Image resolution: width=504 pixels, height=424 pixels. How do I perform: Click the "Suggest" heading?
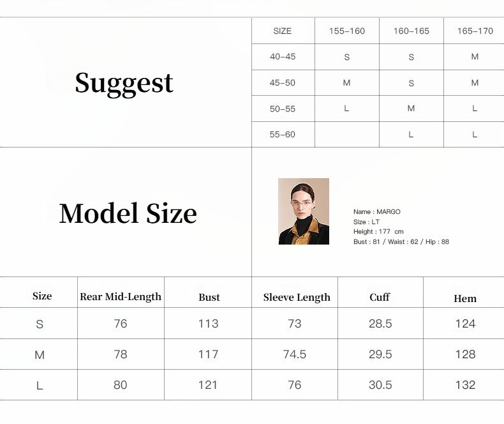124,83
